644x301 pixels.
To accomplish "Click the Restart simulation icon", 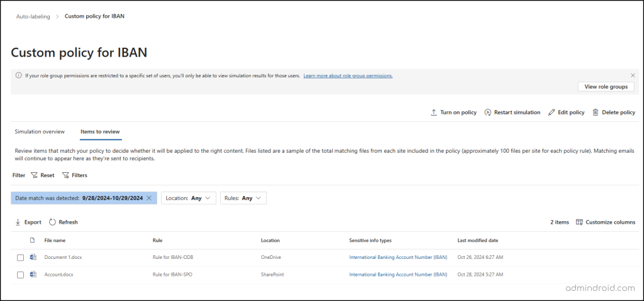I will coord(488,112).
